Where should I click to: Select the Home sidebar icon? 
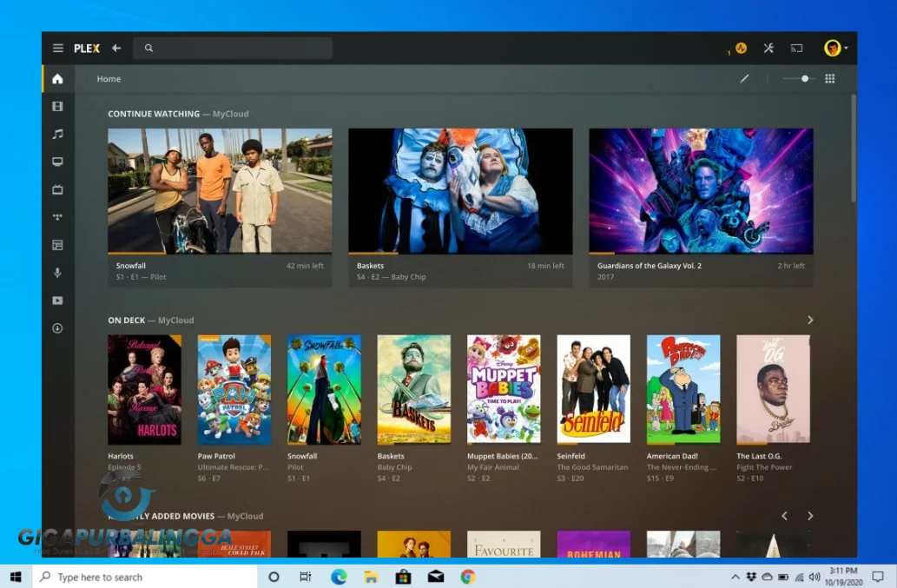pos(58,79)
